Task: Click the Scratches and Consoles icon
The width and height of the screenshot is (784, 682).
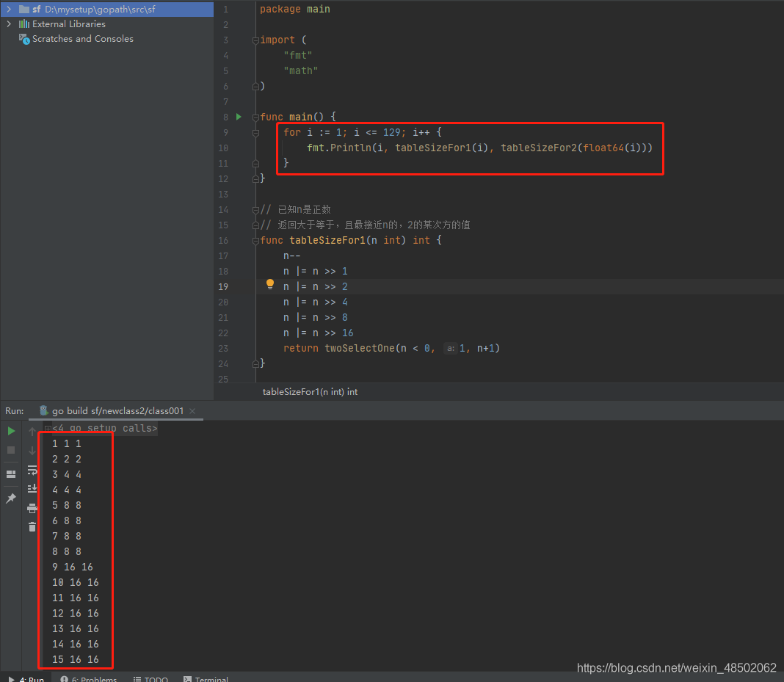Action: (24, 38)
